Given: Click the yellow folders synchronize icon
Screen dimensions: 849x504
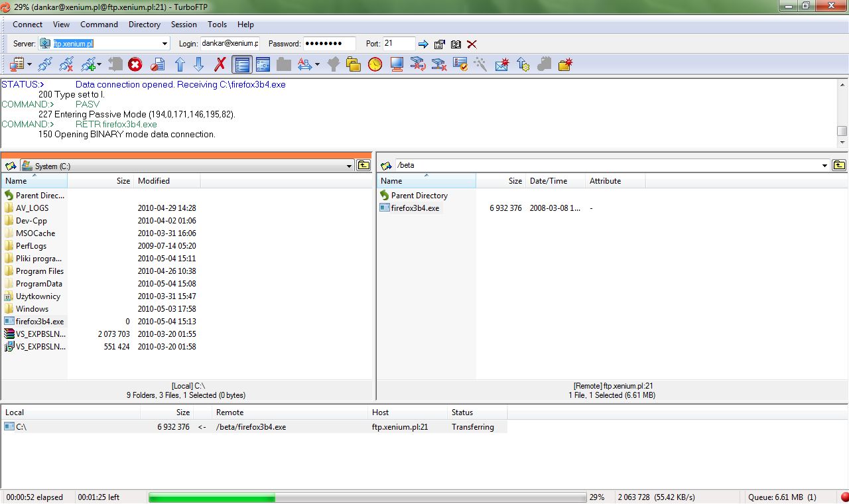Looking at the screenshot, I should click(x=354, y=64).
